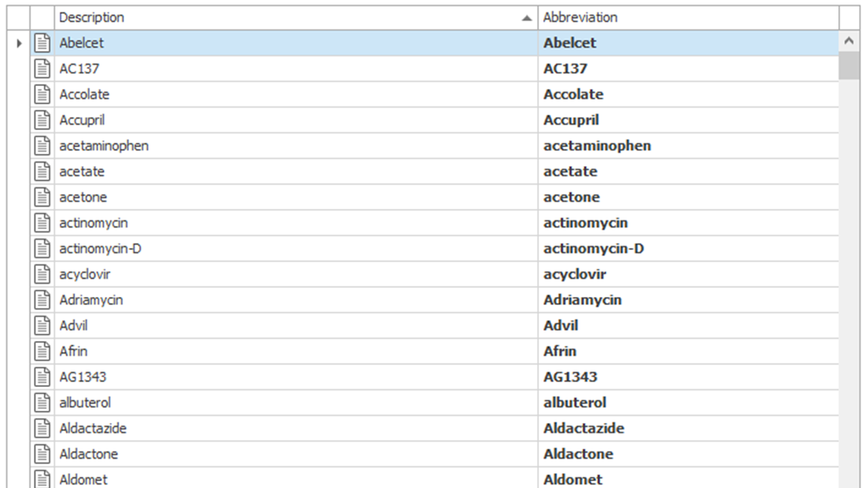
Task: Click the actinomycin-D description cell
Action: pyautogui.click(x=296, y=249)
